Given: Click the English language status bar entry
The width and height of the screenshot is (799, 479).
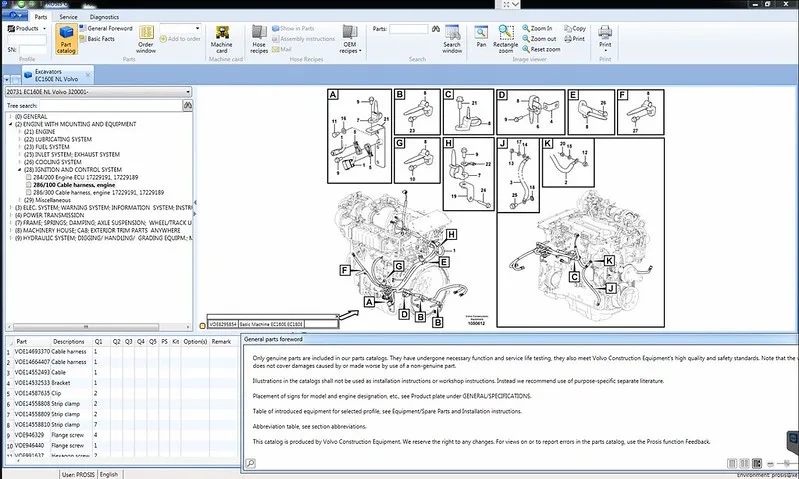Looking at the screenshot, I should click(x=109, y=474).
